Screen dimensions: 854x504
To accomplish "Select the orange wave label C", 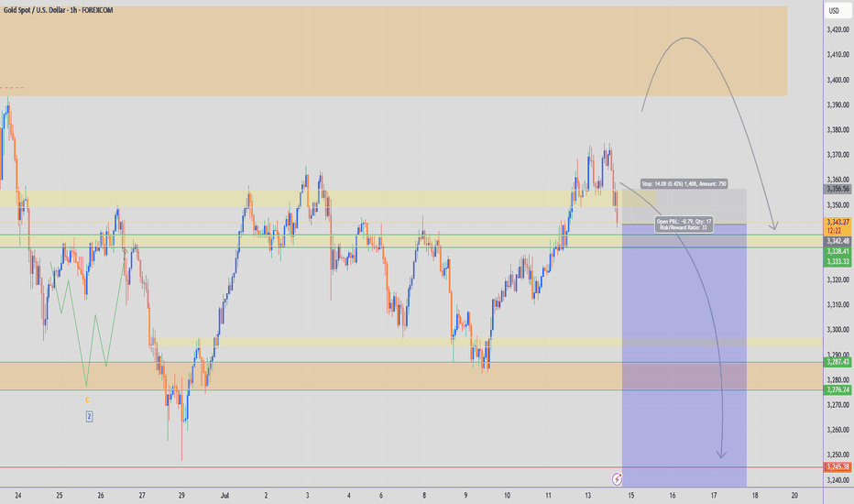I will 87,400.
